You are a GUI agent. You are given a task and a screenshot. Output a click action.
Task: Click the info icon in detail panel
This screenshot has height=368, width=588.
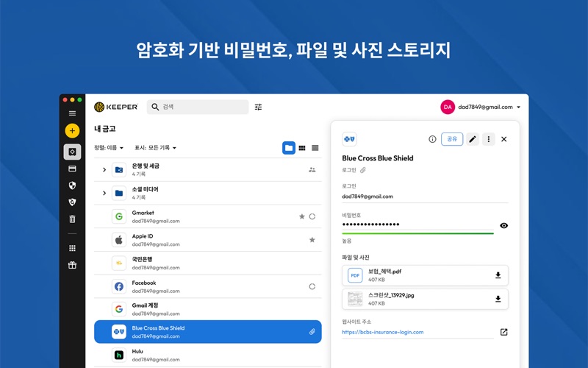432,139
